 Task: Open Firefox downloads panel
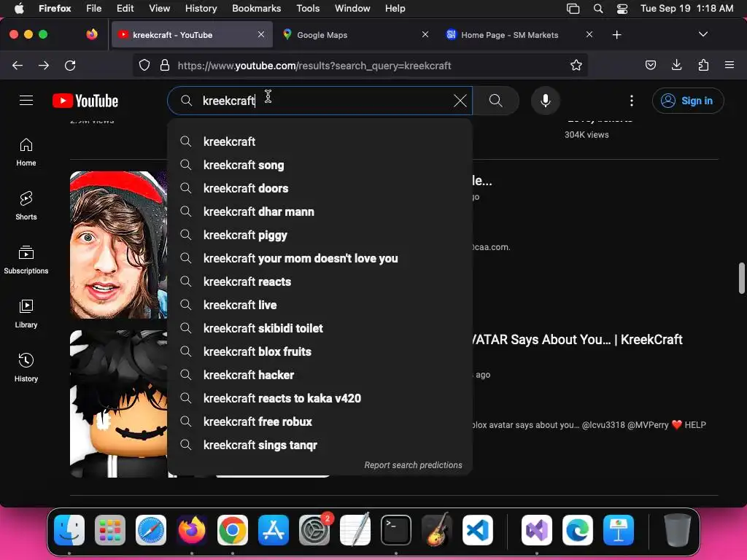click(x=676, y=65)
